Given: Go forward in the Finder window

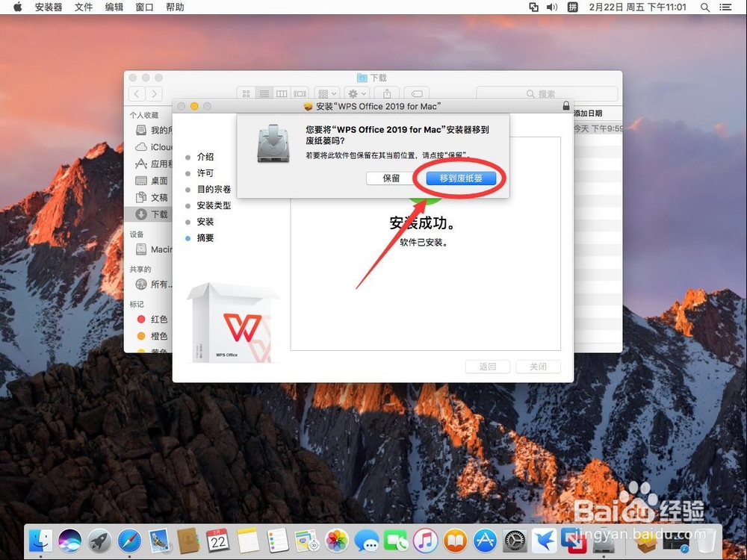Looking at the screenshot, I should [154, 93].
